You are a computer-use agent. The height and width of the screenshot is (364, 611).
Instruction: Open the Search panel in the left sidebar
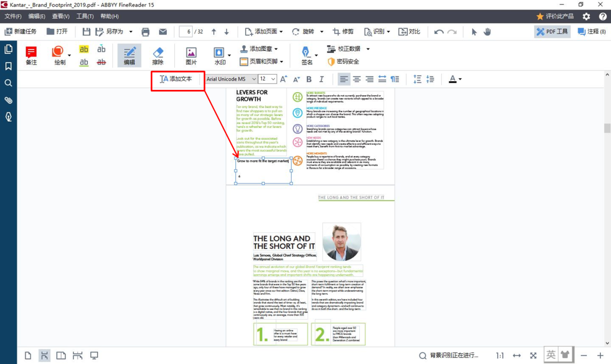8,83
